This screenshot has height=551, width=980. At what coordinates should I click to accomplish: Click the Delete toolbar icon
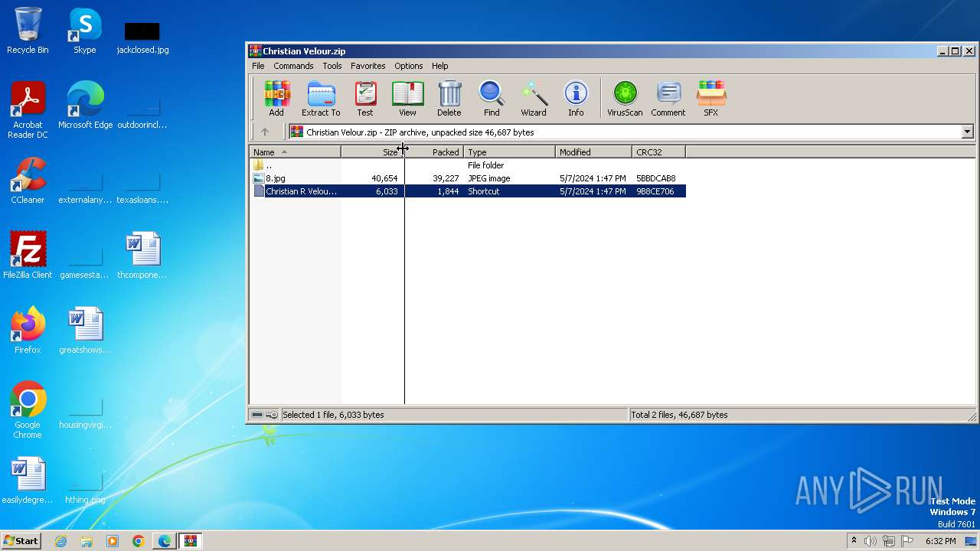coord(449,98)
